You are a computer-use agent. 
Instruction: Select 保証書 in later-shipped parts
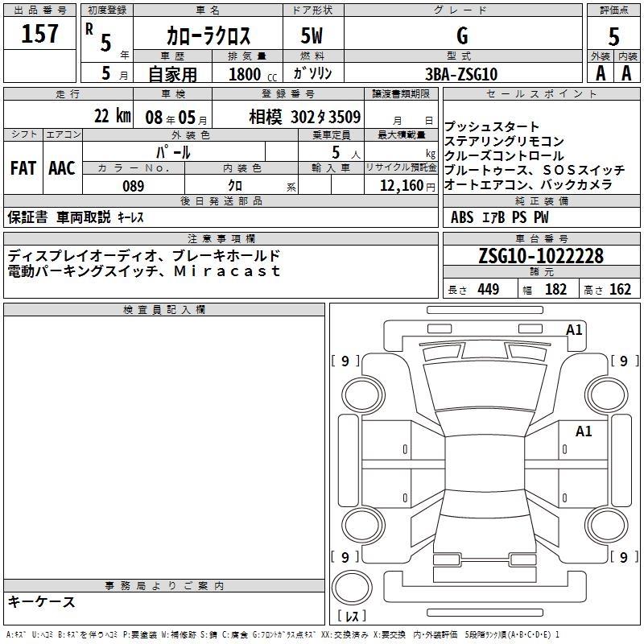(x=27, y=217)
